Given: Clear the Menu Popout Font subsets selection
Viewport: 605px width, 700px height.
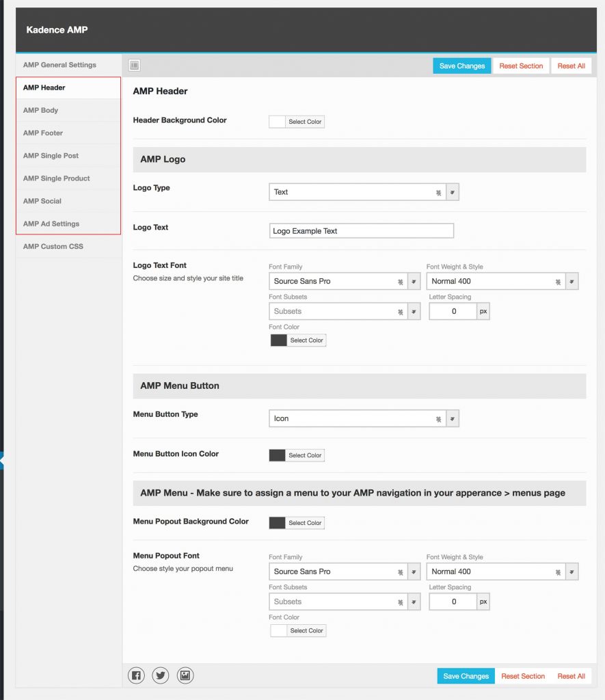Looking at the screenshot, I should pos(400,602).
